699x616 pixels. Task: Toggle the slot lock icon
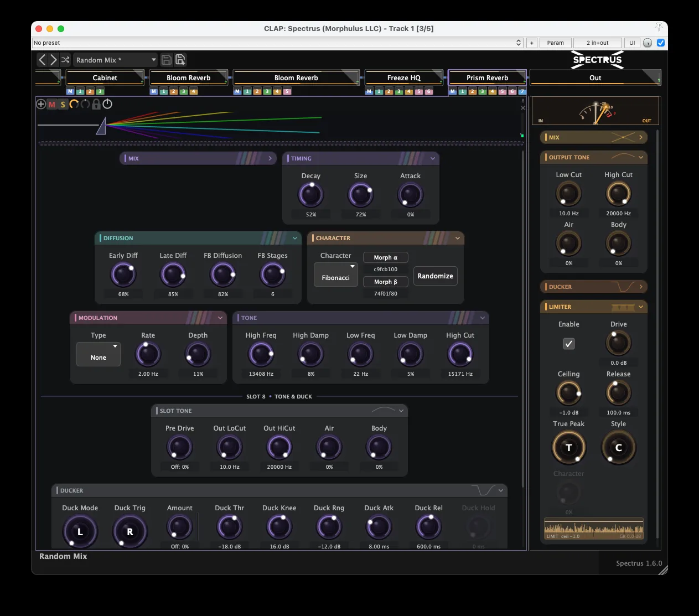pyautogui.click(x=96, y=104)
